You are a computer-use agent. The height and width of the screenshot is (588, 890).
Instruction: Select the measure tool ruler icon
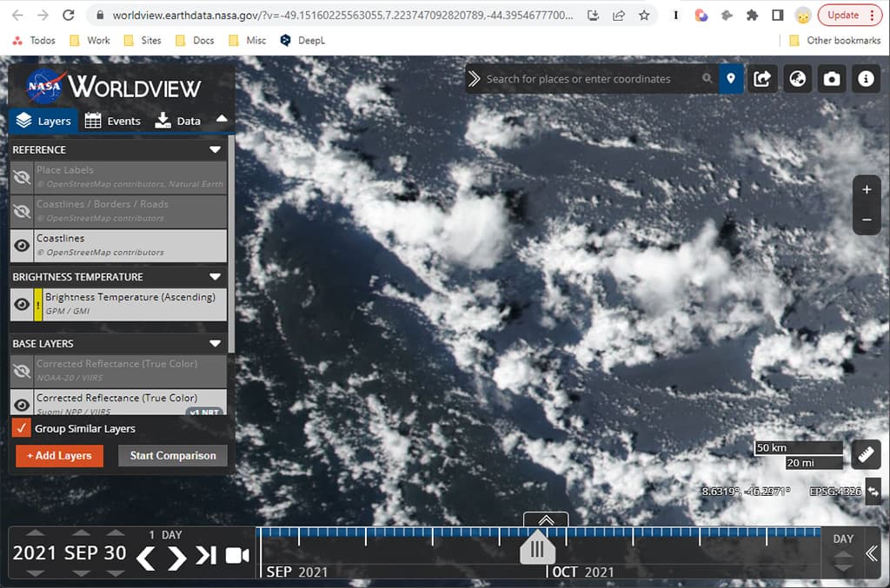click(x=866, y=454)
